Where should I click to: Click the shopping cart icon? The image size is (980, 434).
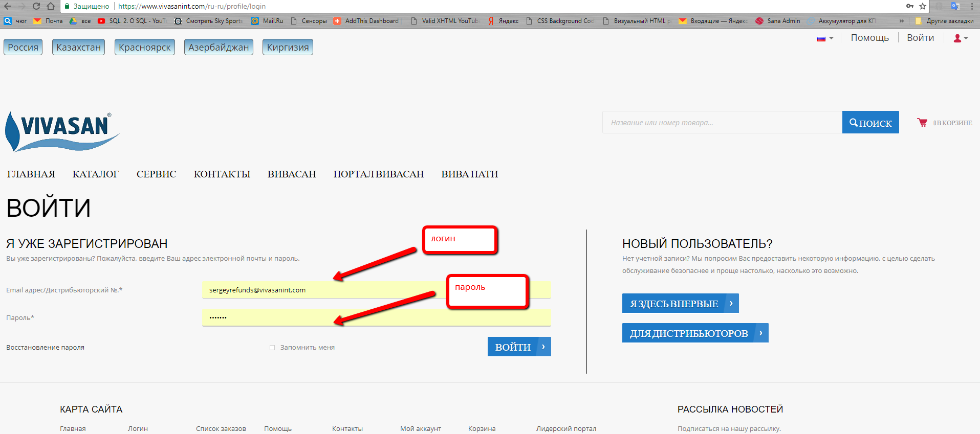pos(922,123)
